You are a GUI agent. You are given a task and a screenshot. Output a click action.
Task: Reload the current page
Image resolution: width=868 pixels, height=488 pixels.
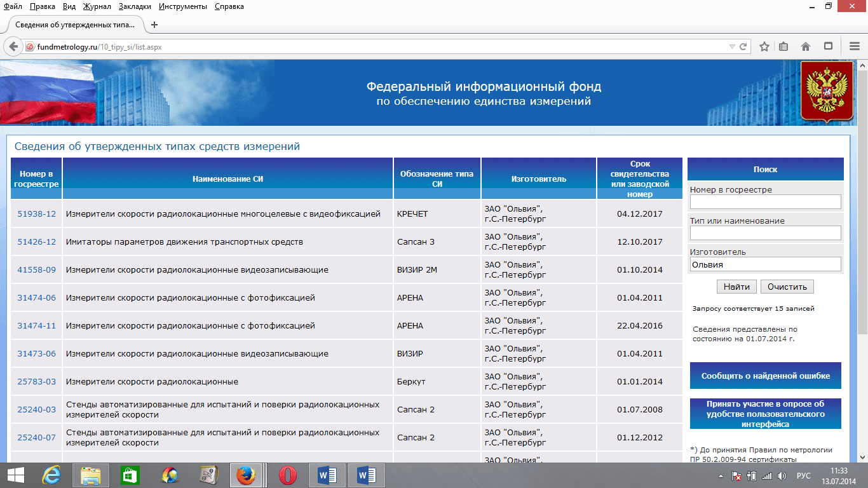[743, 47]
